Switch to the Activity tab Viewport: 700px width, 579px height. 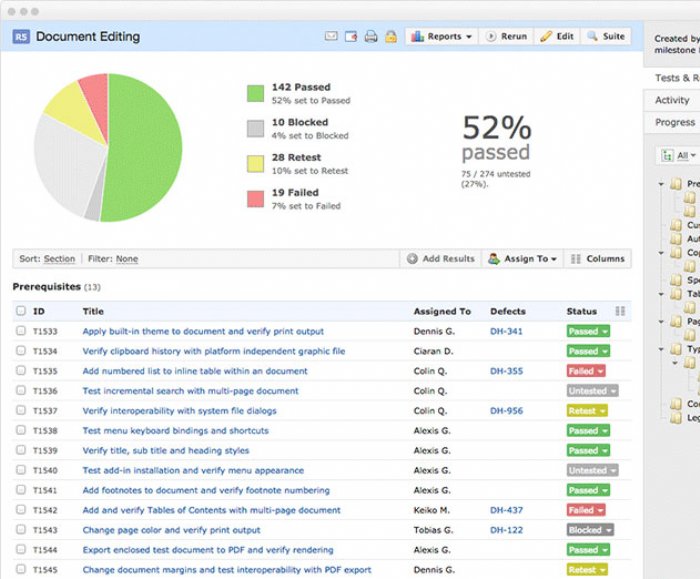[672, 100]
